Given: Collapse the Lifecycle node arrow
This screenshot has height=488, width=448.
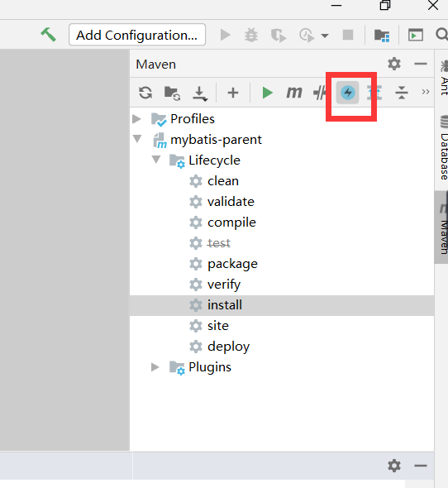Looking at the screenshot, I should (156, 160).
